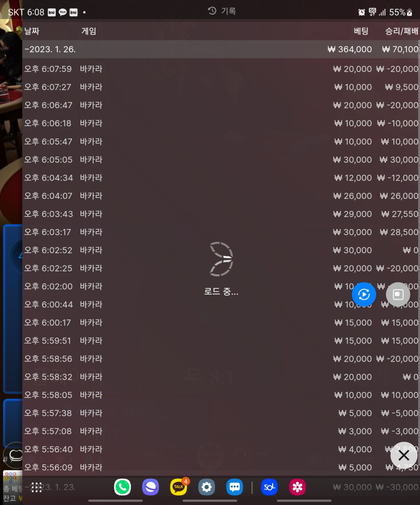Tap the ₩ 28,500 win amount

click(x=399, y=232)
